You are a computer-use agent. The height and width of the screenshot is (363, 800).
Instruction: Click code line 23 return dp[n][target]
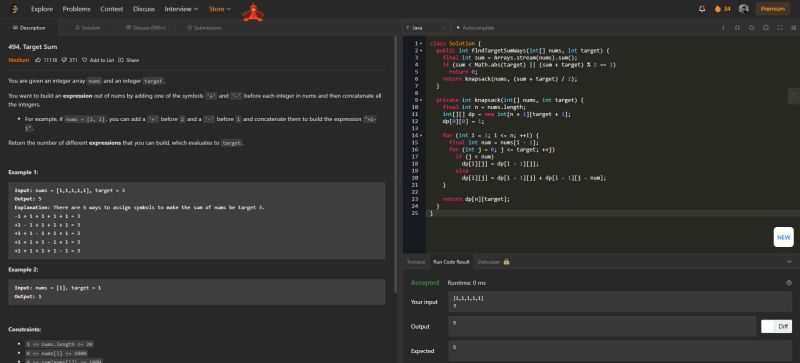[x=476, y=199]
